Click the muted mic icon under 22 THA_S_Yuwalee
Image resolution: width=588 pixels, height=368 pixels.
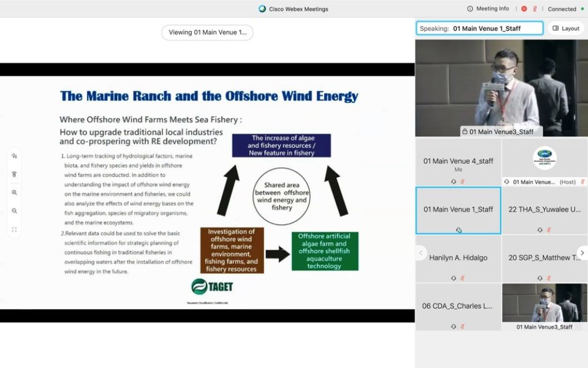[549, 230]
